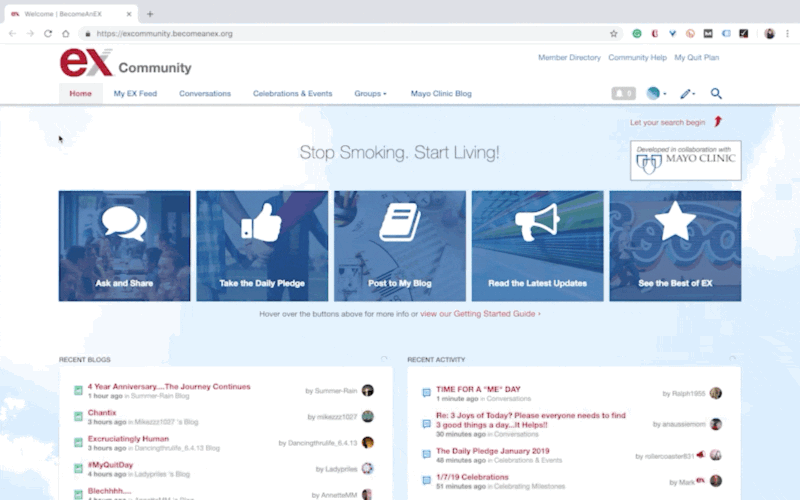Open Re: 3 Joys of Today post

531,420
